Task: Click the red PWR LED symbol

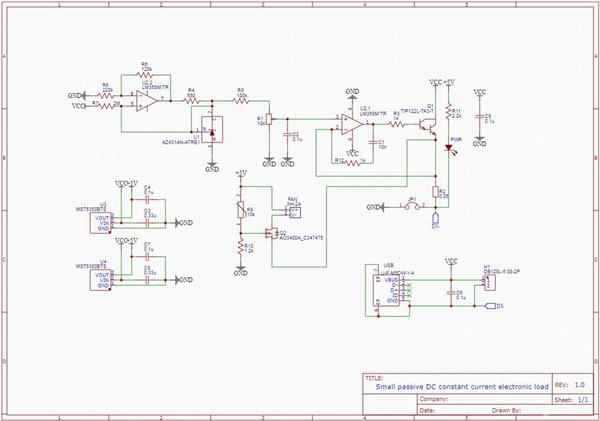Action: click(450, 148)
